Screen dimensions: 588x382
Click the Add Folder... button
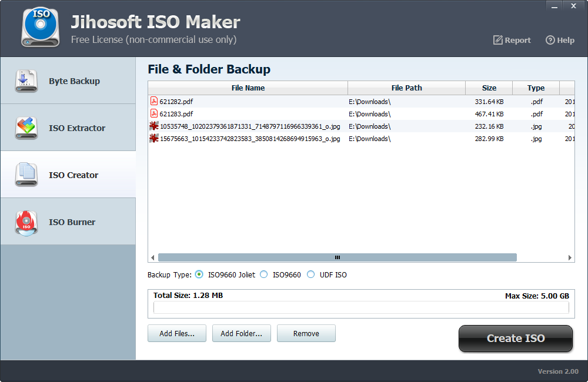(x=242, y=333)
